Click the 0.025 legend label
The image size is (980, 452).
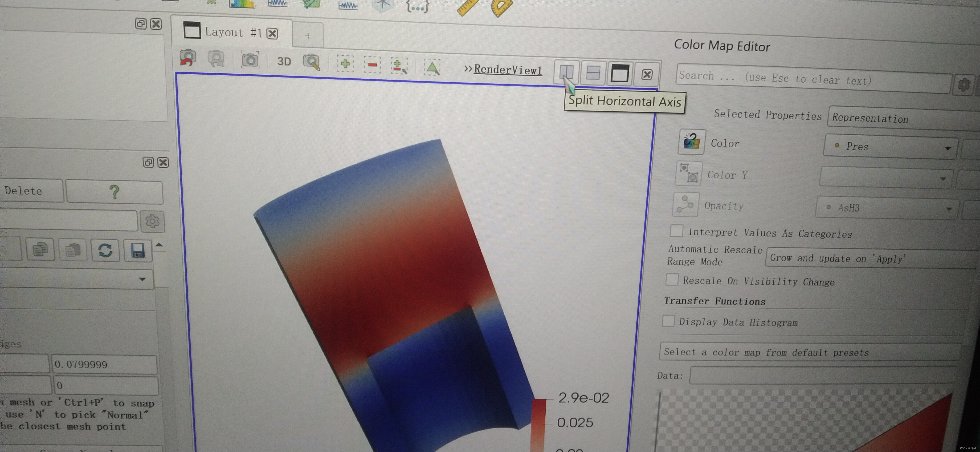575,422
